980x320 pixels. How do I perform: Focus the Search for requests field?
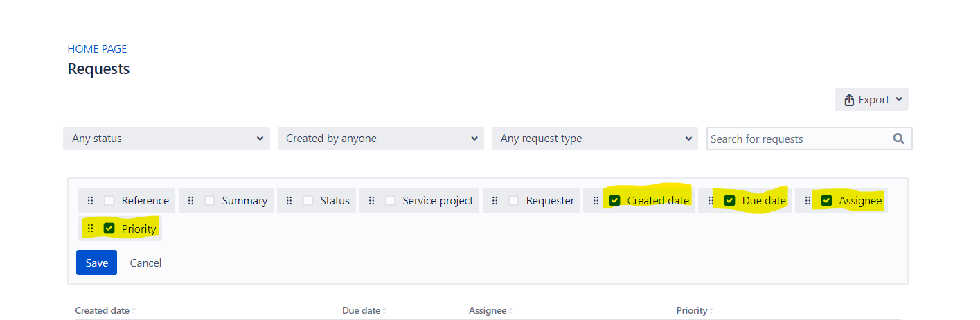(x=800, y=139)
